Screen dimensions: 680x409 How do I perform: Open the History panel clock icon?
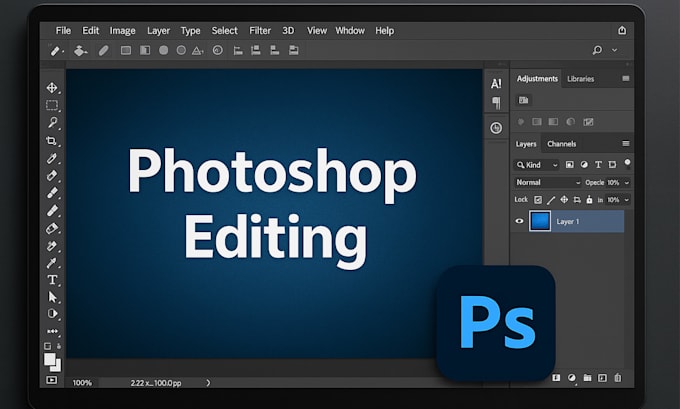pos(496,128)
